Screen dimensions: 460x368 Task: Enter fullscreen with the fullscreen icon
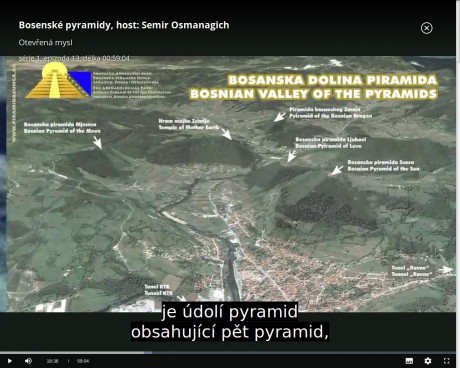coord(447,361)
